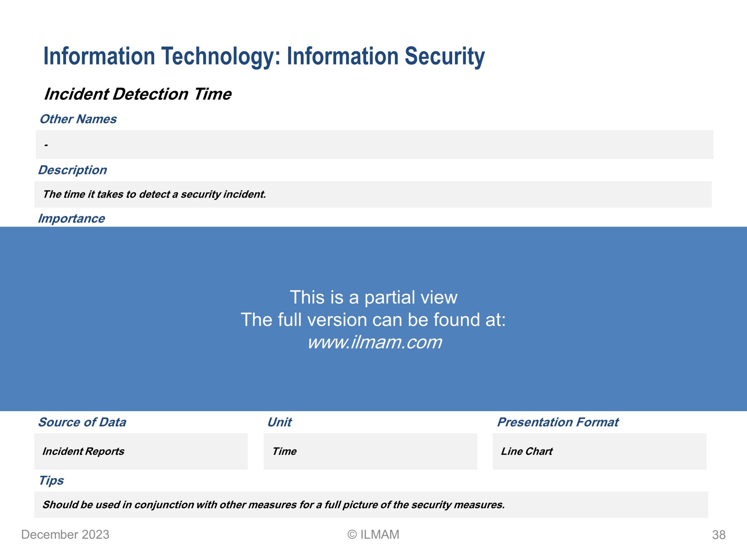Image resolution: width=747 pixels, height=560 pixels.
Task: Click the 'This is a partial view' text
Action: tap(373, 297)
